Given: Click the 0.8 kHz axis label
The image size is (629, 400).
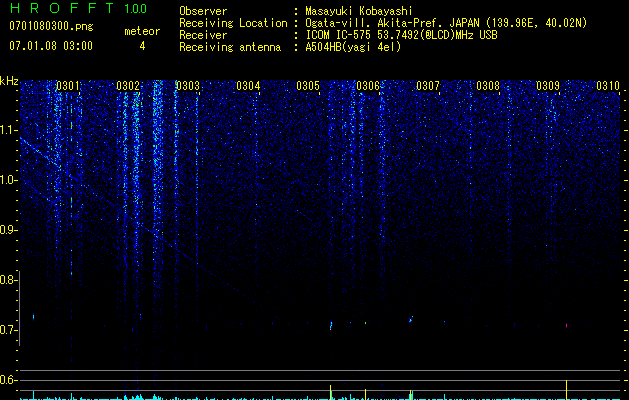Looking at the screenshot, I should coord(8,280).
